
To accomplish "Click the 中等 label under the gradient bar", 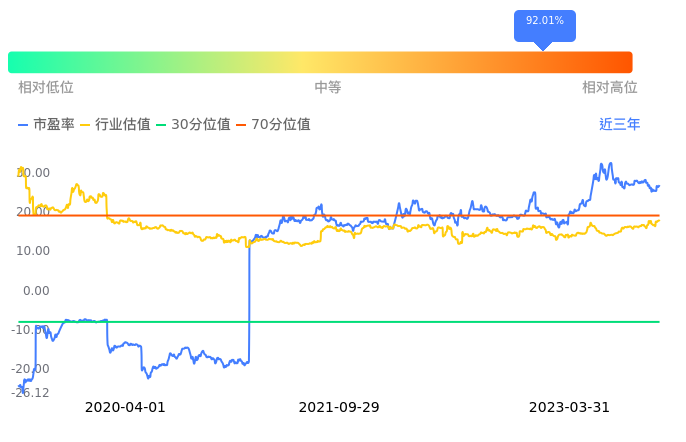I will pos(328,88).
